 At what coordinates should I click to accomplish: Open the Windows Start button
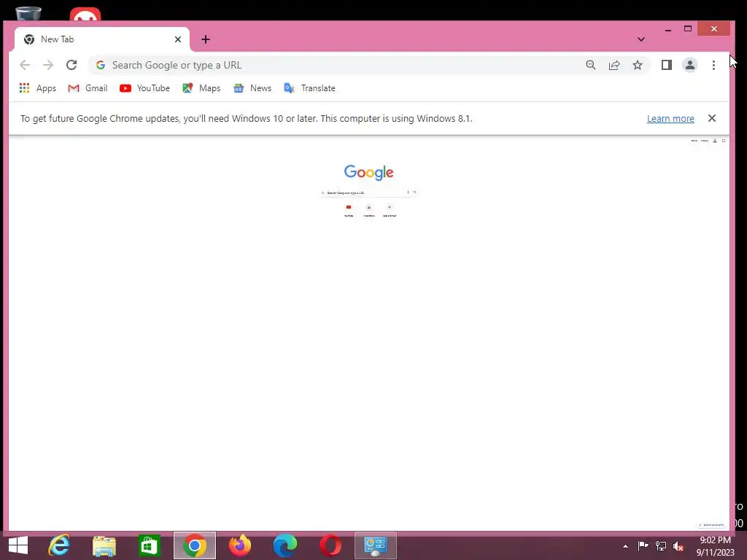18,545
